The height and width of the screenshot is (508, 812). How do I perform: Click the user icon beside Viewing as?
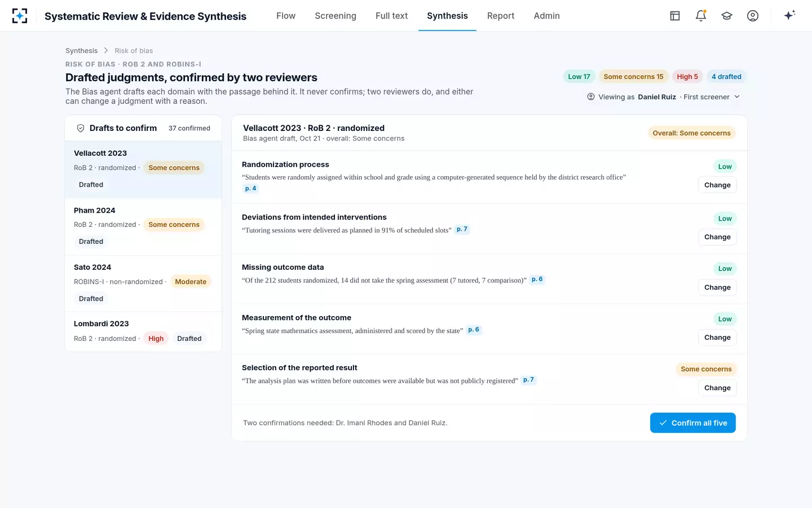591,97
